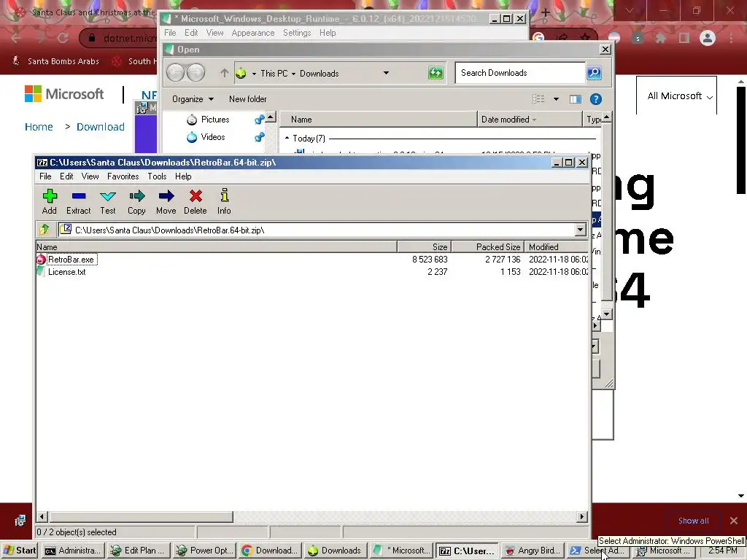Screen dimensions: 747x560
Task: Click the Downloads breadcrumb in Open dialog
Action: pos(320,74)
